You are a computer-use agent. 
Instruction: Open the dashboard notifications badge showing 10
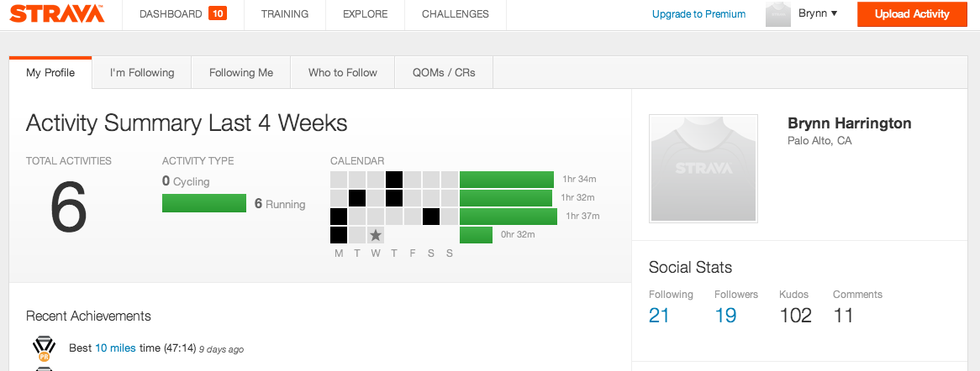(218, 13)
